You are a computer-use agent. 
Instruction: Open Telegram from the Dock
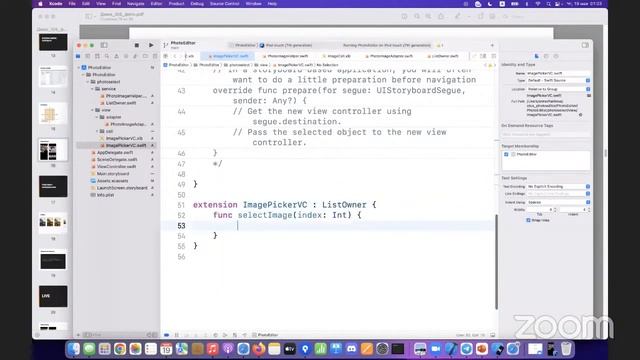(467, 349)
